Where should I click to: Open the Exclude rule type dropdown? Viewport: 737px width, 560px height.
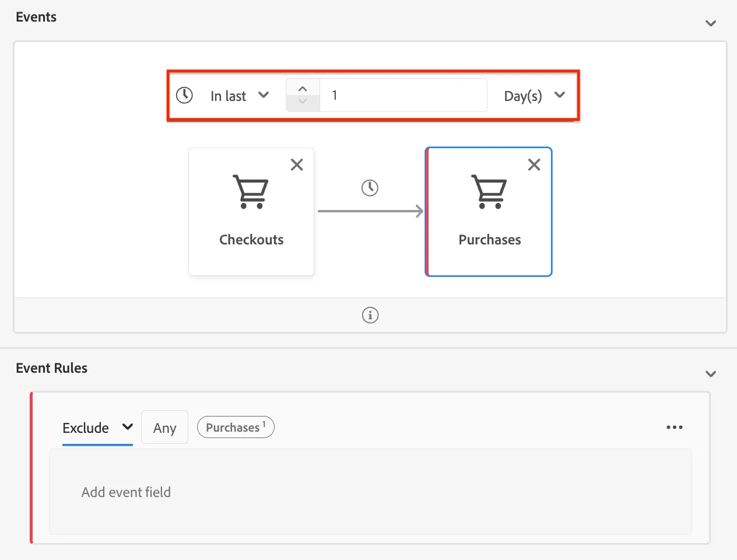coord(98,428)
